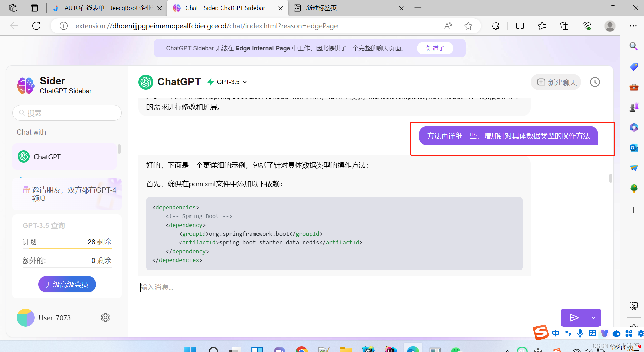The width and height of the screenshot is (644, 352).
Task: Reload the current page
Action: coord(36,26)
